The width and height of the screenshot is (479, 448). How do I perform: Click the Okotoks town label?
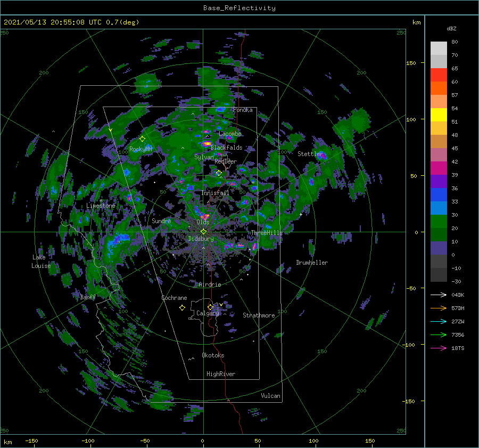[213, 355]
